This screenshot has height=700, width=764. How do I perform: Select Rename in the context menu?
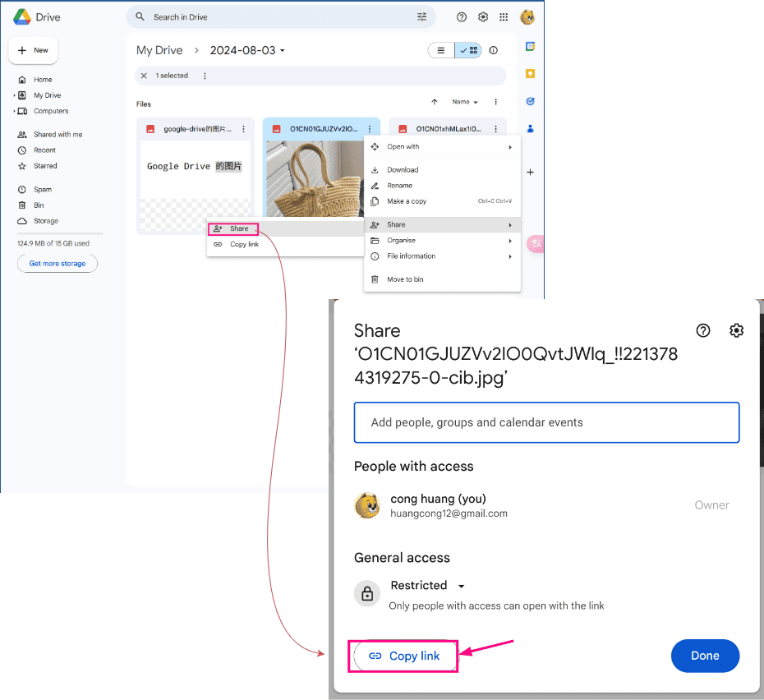(399, 186)
